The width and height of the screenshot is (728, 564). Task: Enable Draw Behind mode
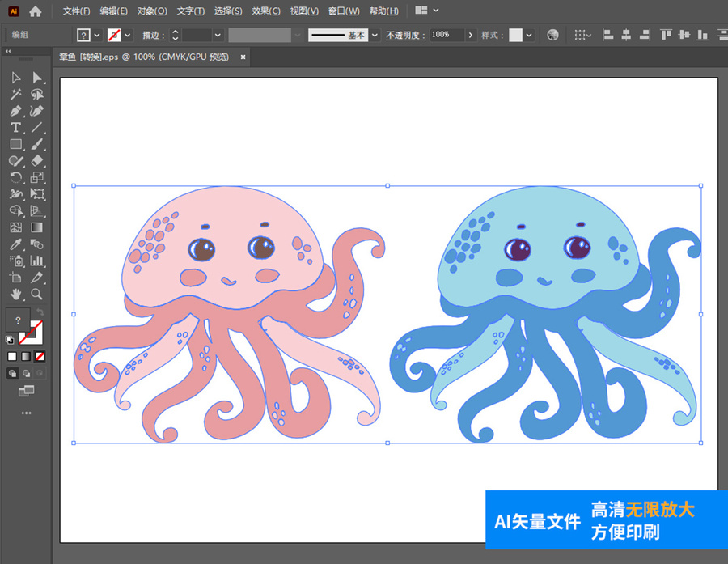tap(27, 373)
